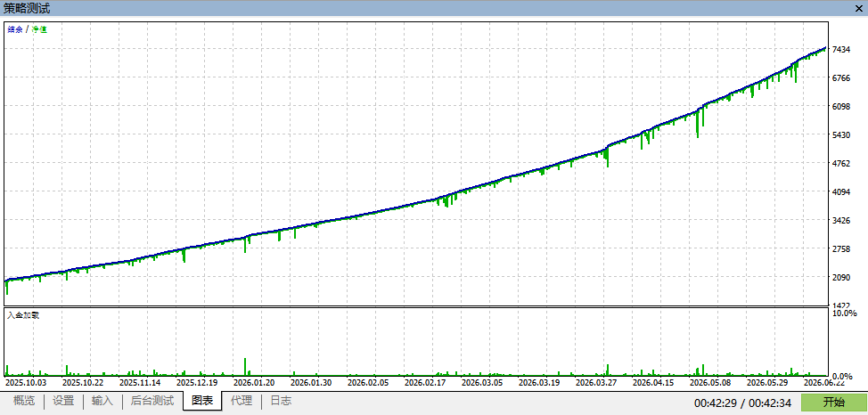Click the 2026.03.27 date label
Image resolution: width=868 pixels, height=415 pixels.
pos(596,382)
